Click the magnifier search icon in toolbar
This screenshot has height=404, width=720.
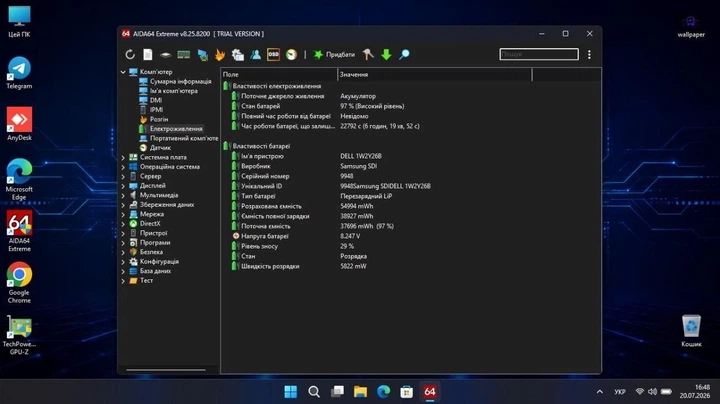(x=404, y=55)
